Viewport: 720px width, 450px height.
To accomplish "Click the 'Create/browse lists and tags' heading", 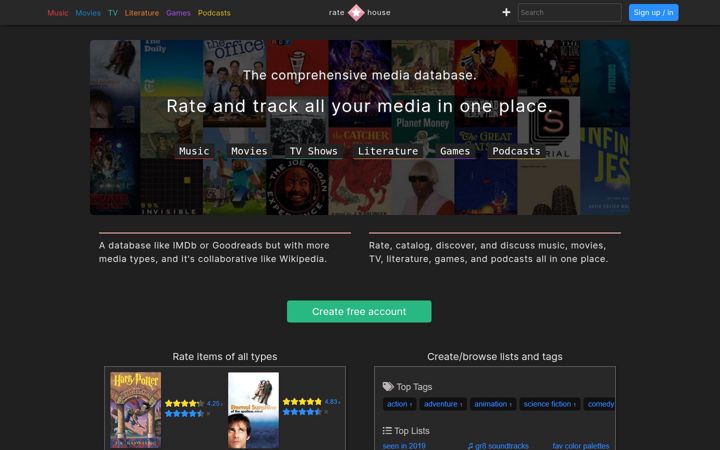I will (x=495, y=356).
